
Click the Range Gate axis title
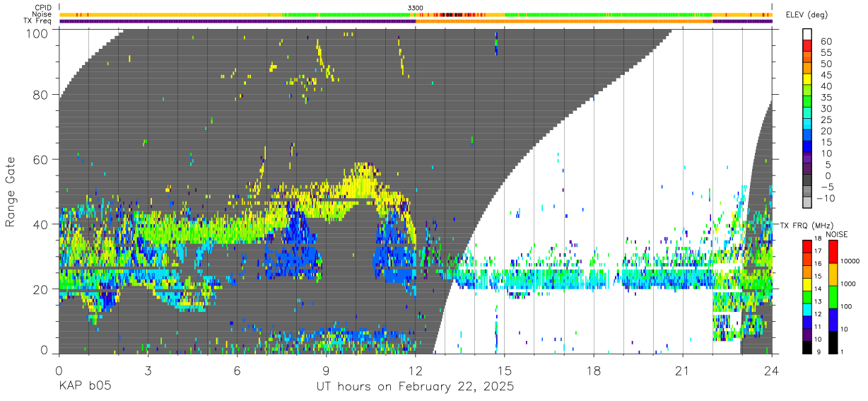click(11, 192)
